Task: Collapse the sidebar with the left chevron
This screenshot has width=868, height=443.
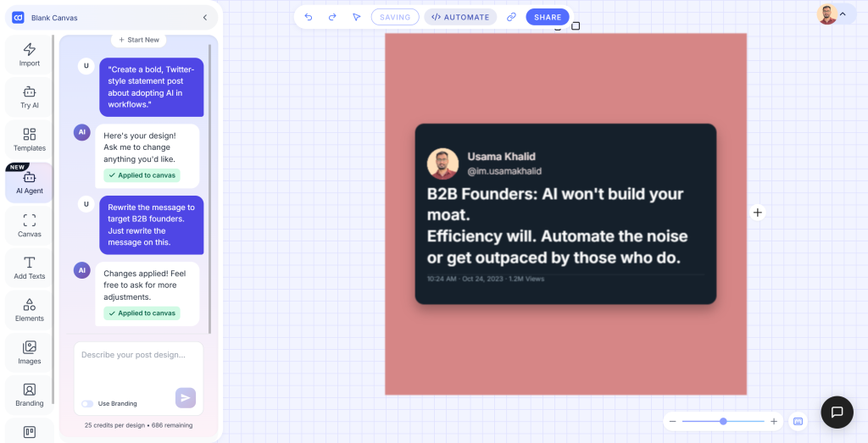Action: tap(205, 18)
